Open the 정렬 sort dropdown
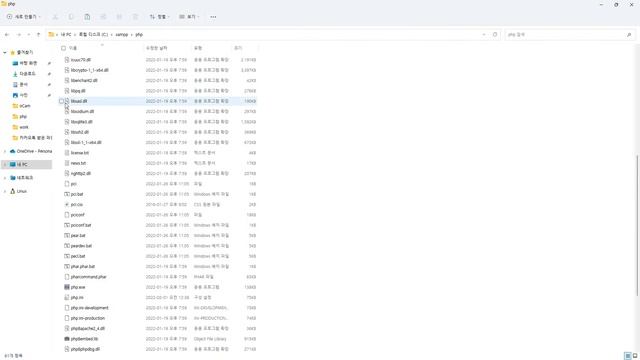 [x=159, y=17]
